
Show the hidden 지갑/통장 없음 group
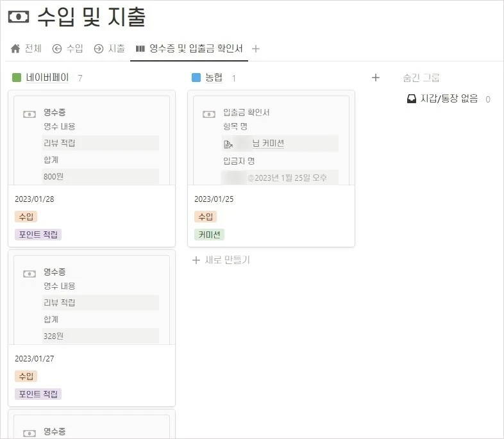pyautogui.click(x=449, y=99)
